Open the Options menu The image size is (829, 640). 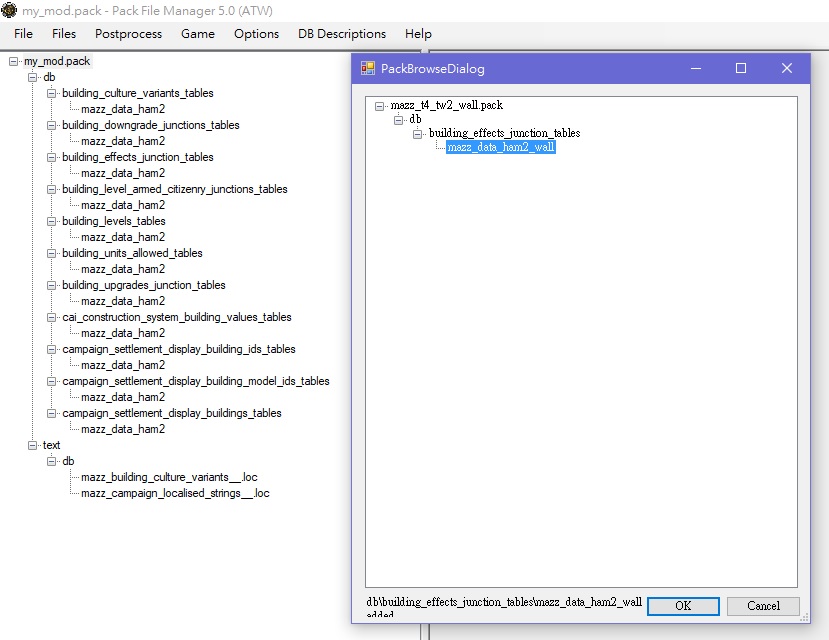(256, 33)
